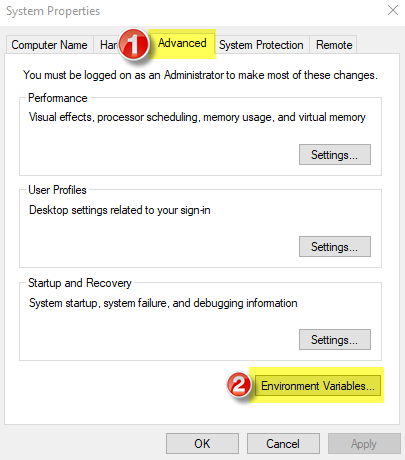Image resolution: width=405 pixels, height=460 pixels.
Task: Dismiss dialog with Cancel button
Action: [x=283, y=444]
